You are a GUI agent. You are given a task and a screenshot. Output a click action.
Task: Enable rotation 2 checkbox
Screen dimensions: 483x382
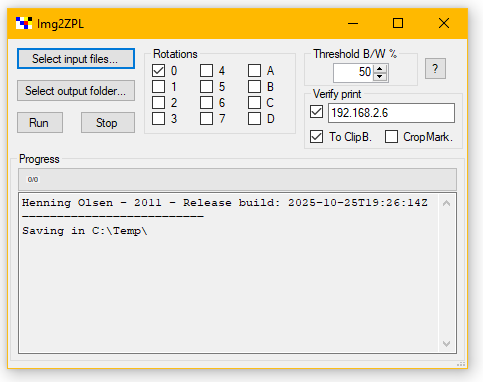tap(159, 103)
